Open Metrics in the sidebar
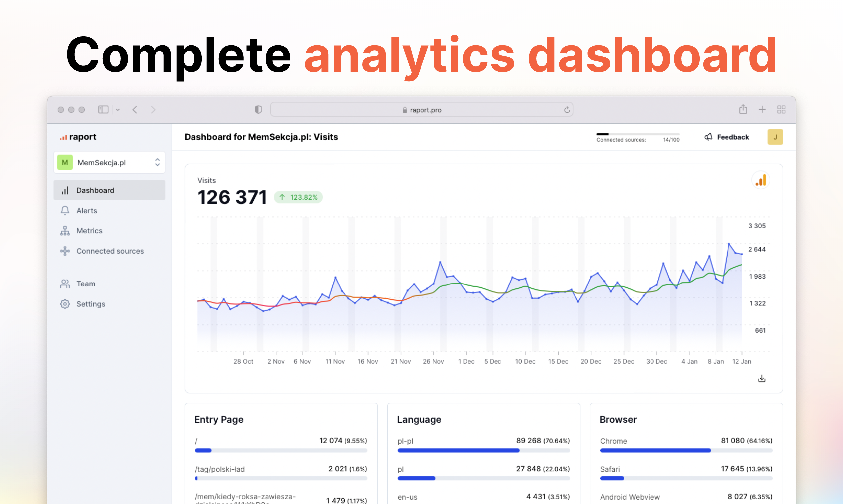The image size is (843, 504). tap(89, 230)
